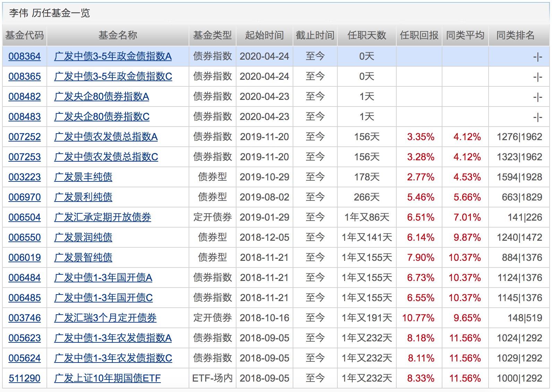Select ranking 1000|1292 cell
Image resolution: width=552 pixels, height=392 pixels.
519,378
